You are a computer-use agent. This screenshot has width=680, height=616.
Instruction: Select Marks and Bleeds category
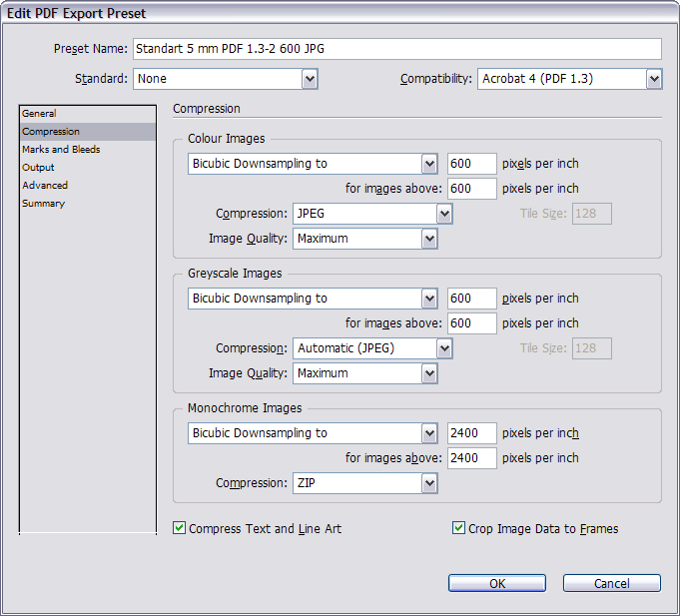88,150
